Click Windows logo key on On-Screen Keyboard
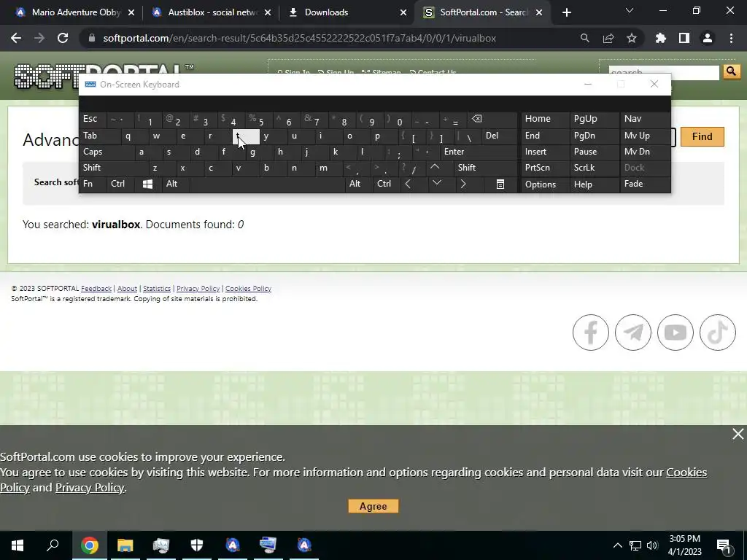 pos(147,184)
